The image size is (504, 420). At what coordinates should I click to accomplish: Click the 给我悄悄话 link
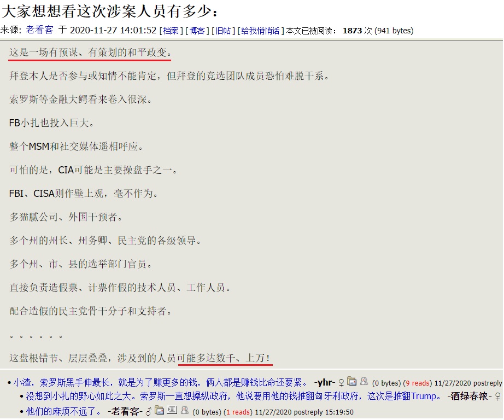(x=260, y=31)
